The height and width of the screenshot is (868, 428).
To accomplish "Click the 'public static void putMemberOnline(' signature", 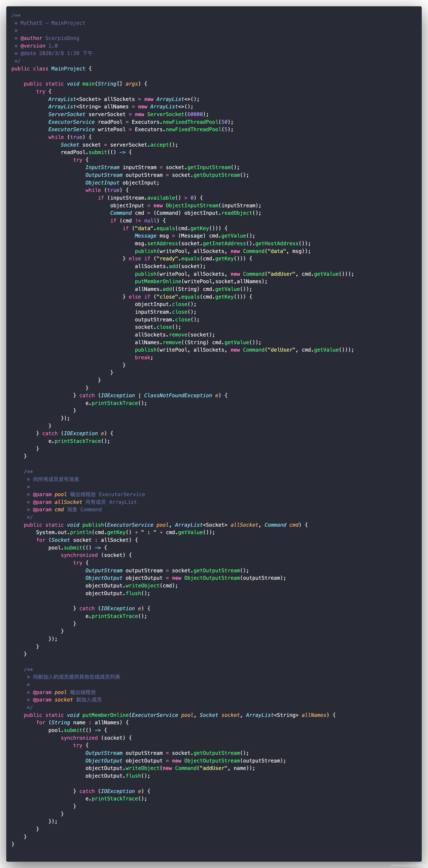I will point(180,715).
